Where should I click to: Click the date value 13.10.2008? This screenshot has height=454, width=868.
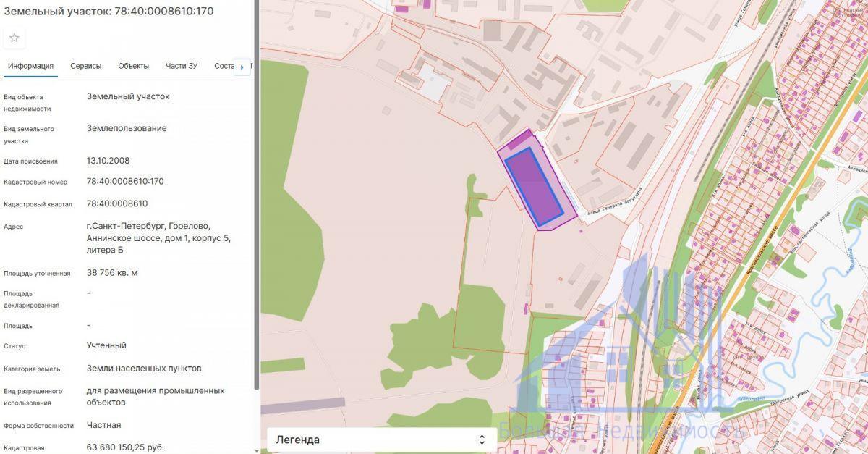point(108,161)
